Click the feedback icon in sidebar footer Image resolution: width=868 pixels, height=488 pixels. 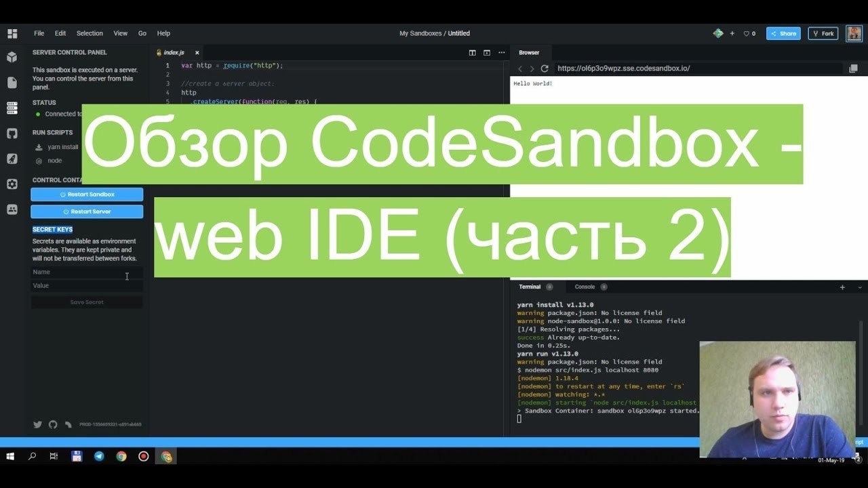pyautogui.click(x=68, y=424)
